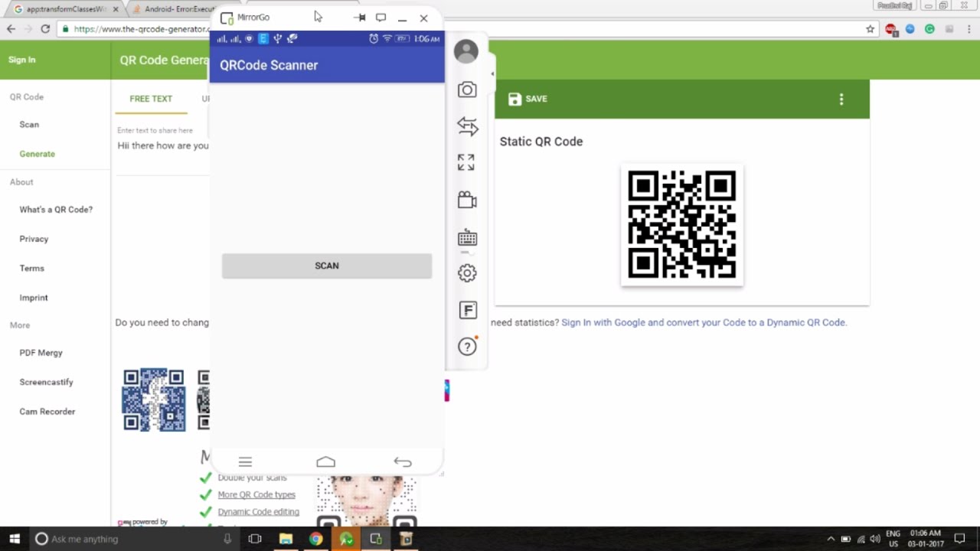This screenshot has width=980, height=551.
Task: Open the MirrorGo keyboard icon
Action: pos(467,238)
